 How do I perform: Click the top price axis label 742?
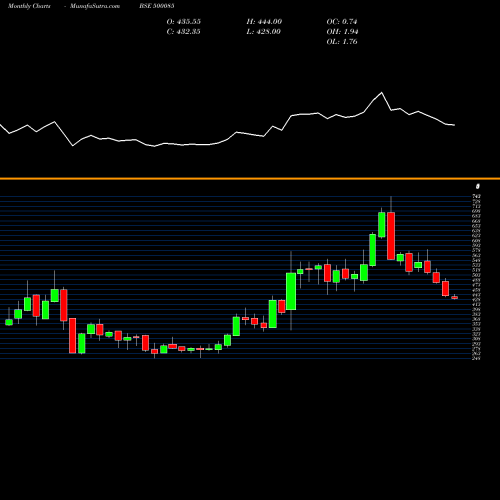[476, 196]
